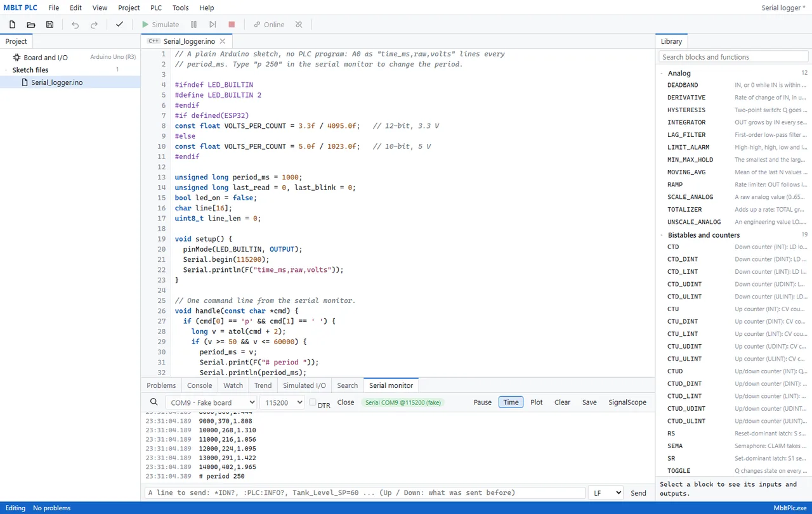Collapse the Analog library category
The image size is (812, 514).
[x=662, y=74]
